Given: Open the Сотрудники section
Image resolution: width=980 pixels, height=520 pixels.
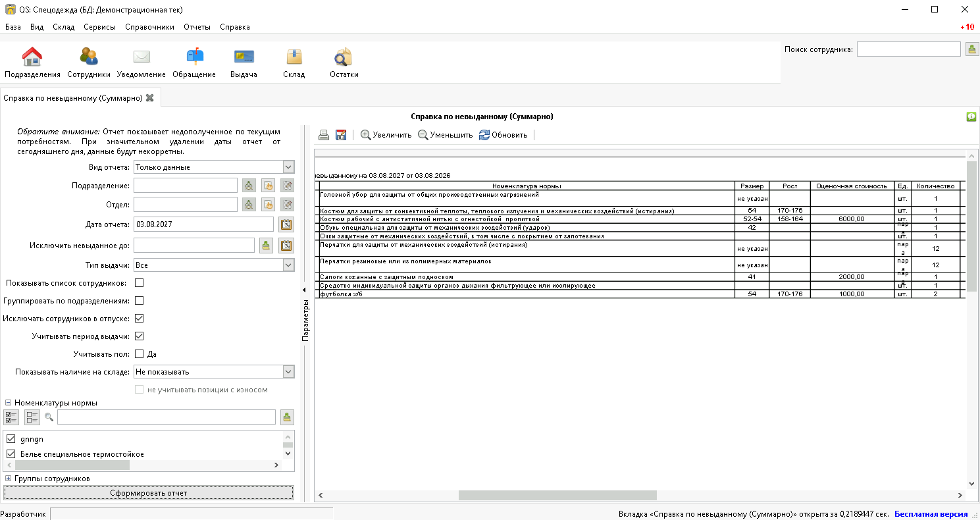Looking at the screenshot, I should point(89,63).
